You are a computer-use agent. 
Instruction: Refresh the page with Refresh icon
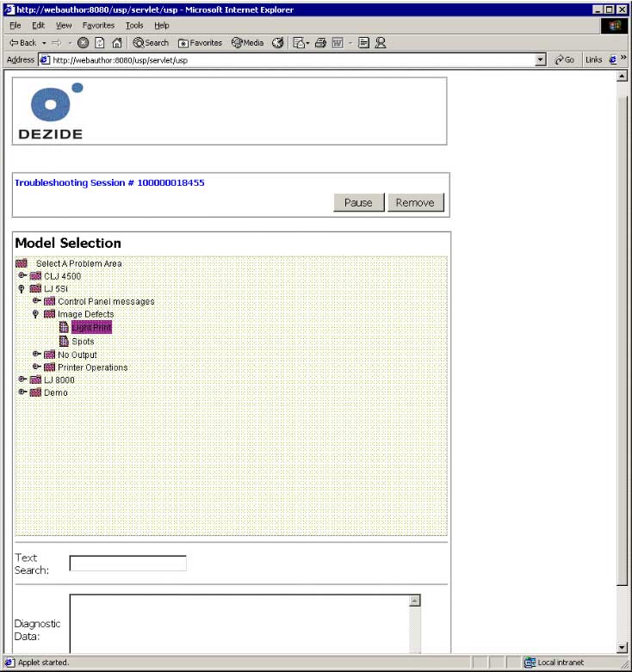coord(100,43)
